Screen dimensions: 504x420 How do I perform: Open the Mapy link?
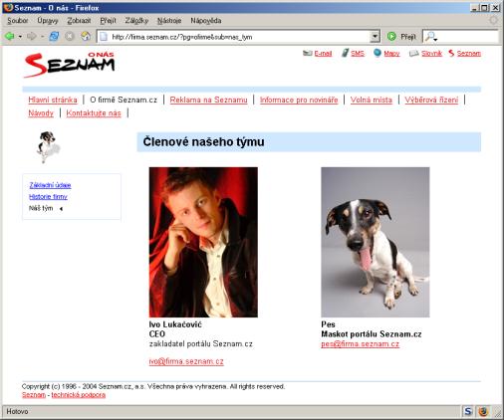(391, 54)
